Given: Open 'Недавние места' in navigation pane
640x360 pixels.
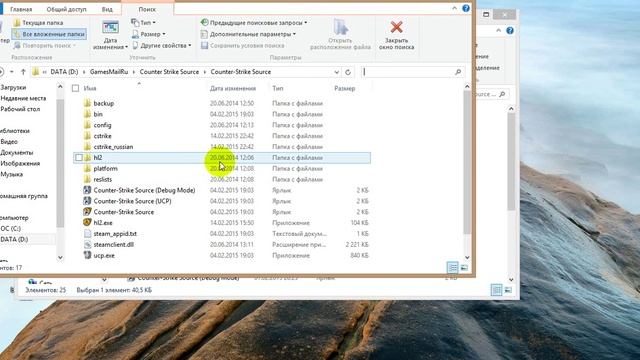Looking at the screenshot, I should click(23, 98).
